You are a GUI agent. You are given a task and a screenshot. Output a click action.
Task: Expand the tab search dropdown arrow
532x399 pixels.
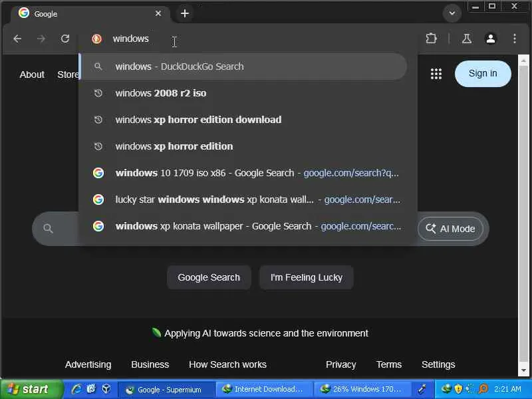452,13
